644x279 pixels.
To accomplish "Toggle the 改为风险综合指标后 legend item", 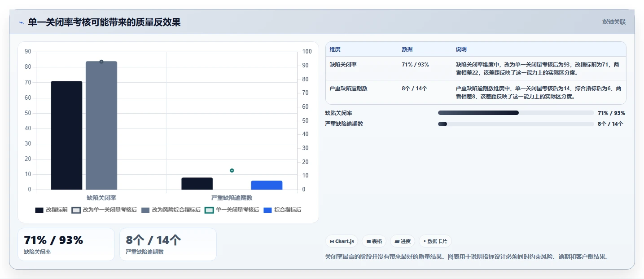I will tap(171, 210).
